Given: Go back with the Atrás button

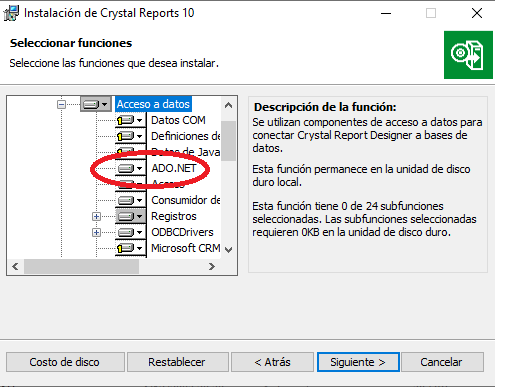Looking at the screenshot, I should coord(272,362).
